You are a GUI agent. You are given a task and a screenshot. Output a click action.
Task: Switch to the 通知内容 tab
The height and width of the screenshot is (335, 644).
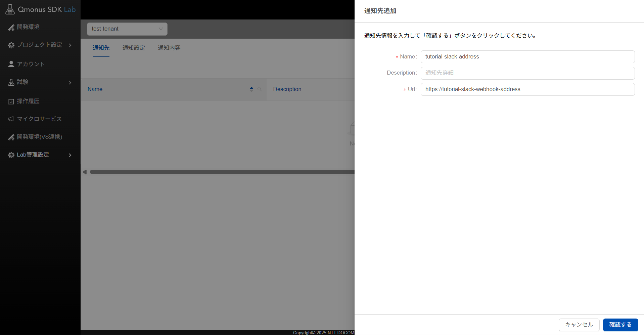point(169,48)
